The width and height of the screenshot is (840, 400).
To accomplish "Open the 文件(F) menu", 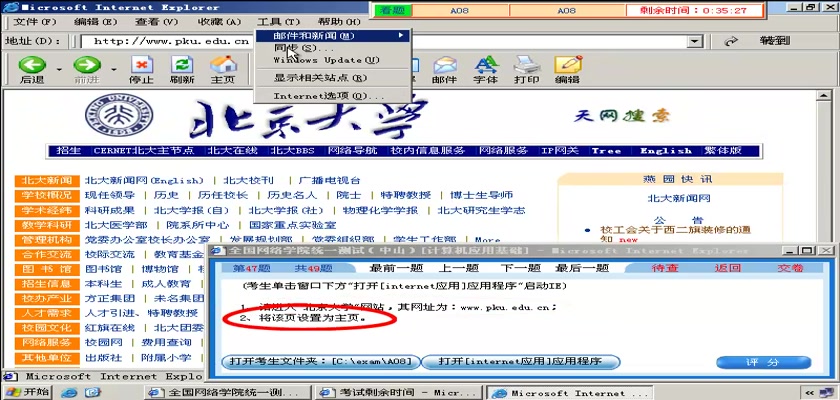I will [34, 22].
